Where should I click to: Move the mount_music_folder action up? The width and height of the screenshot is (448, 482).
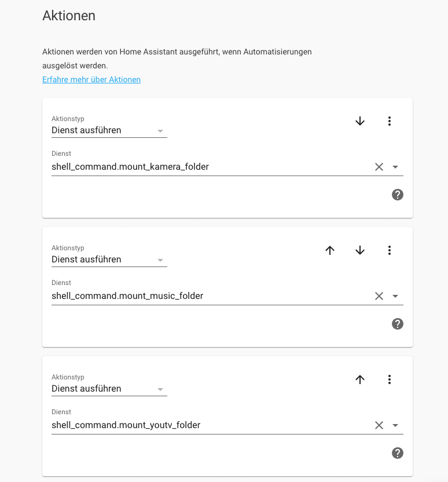330,250
